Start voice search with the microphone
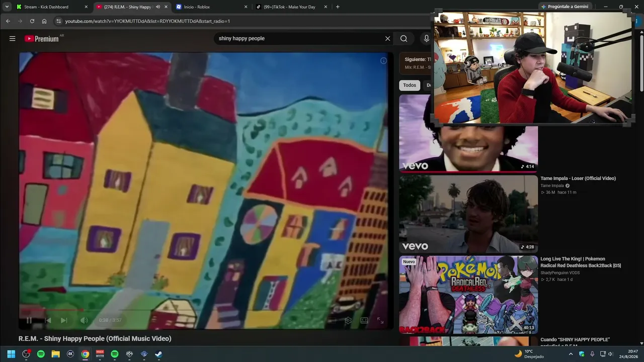This screenshot has height=362, width=644. tap(426, 39)
